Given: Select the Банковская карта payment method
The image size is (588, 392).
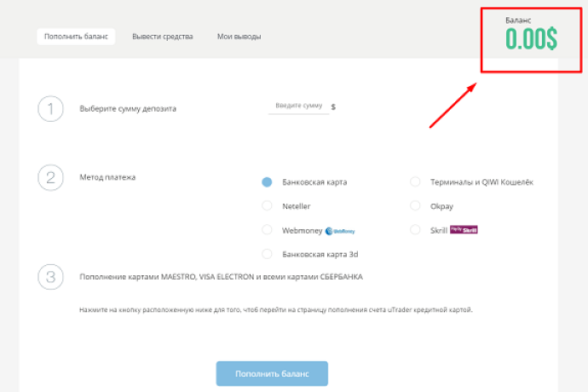Looking at the screenshot, I should point(267,182).
